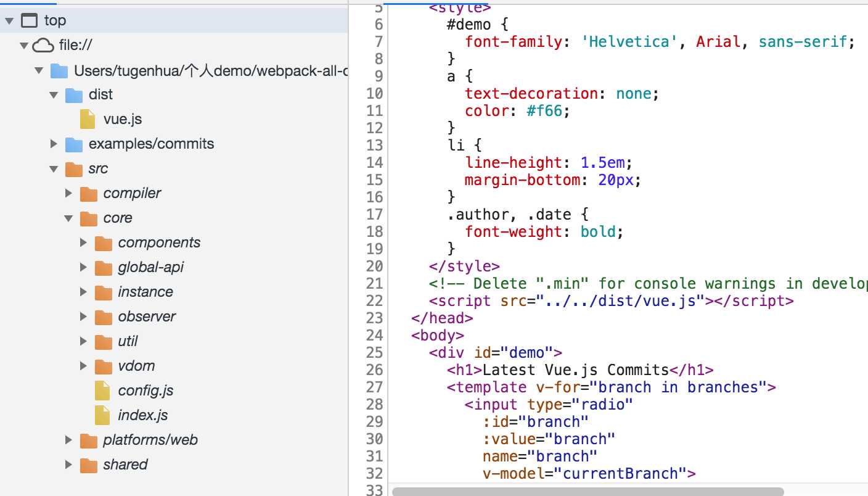Click the vue.js file icon
The width and height of the screenshot is (868, 496).
(x=88, y=119)
